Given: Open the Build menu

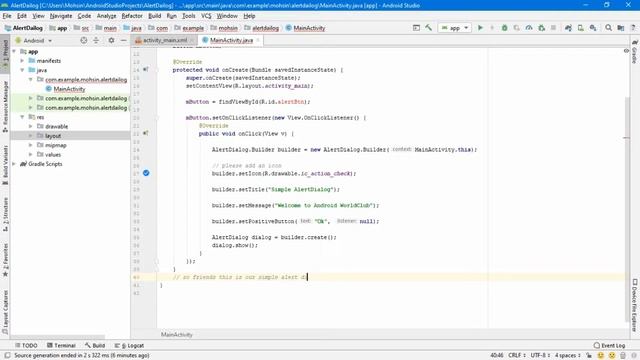Looking at the screenshot, I should 154,16.
